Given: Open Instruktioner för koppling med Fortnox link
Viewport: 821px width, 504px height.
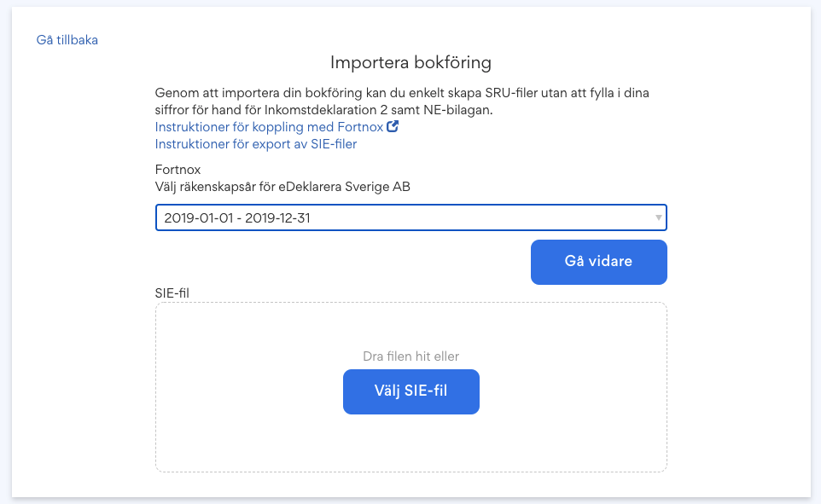Looking at the screenshot, I should pyautogui.click(x=269, y=127).
